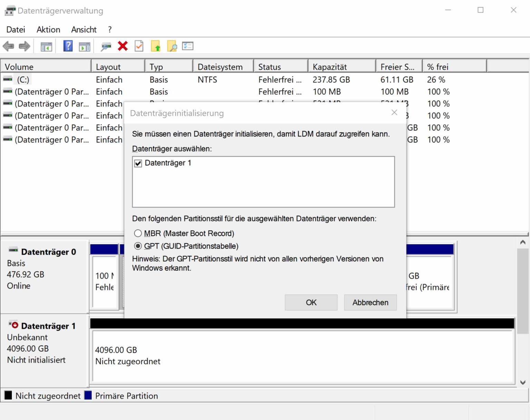The height and width of the screenshot is (420, 530).
Task: Click the disk connect/rescan toolbar icon
Action: (x=106, y=46)
